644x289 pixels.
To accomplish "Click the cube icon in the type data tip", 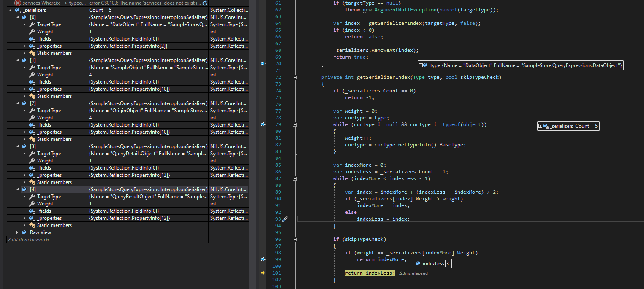I will pos(426,65).
